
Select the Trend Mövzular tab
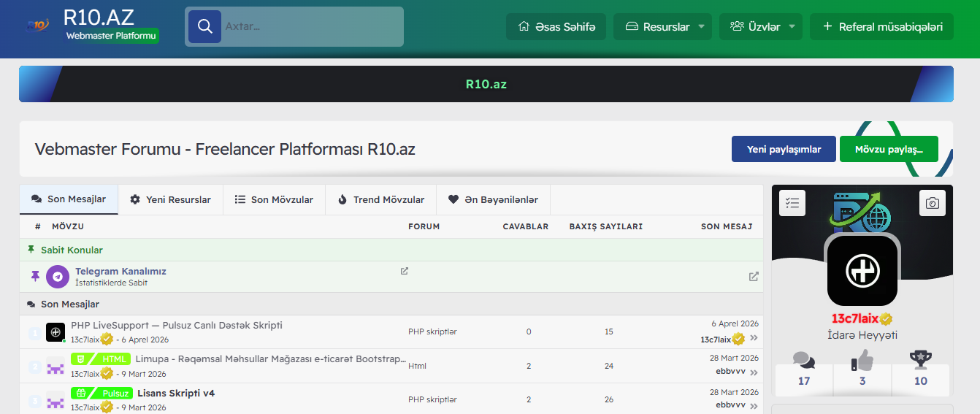click(380, 199)
